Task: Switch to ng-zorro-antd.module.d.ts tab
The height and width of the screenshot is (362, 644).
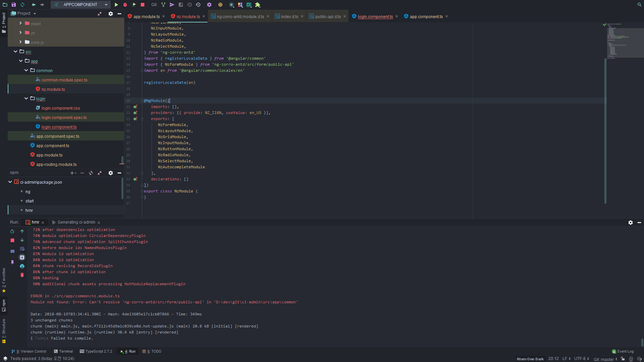Action: tap(240, 16)
